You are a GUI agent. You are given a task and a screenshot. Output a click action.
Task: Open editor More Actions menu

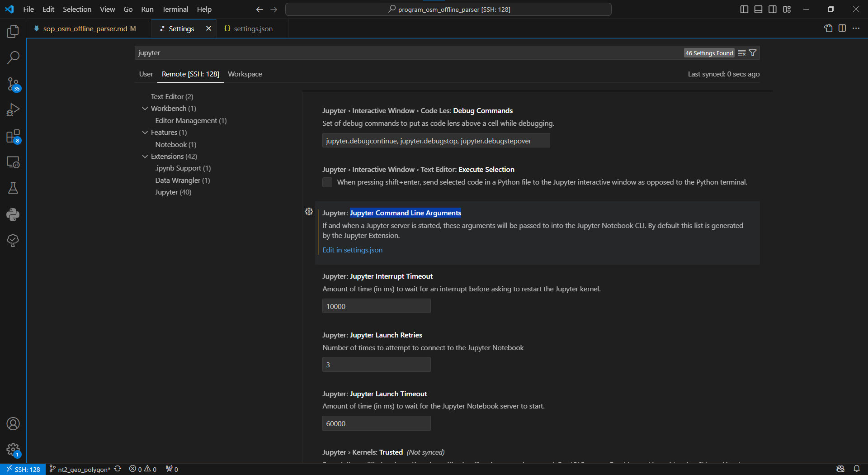point(856,28)
